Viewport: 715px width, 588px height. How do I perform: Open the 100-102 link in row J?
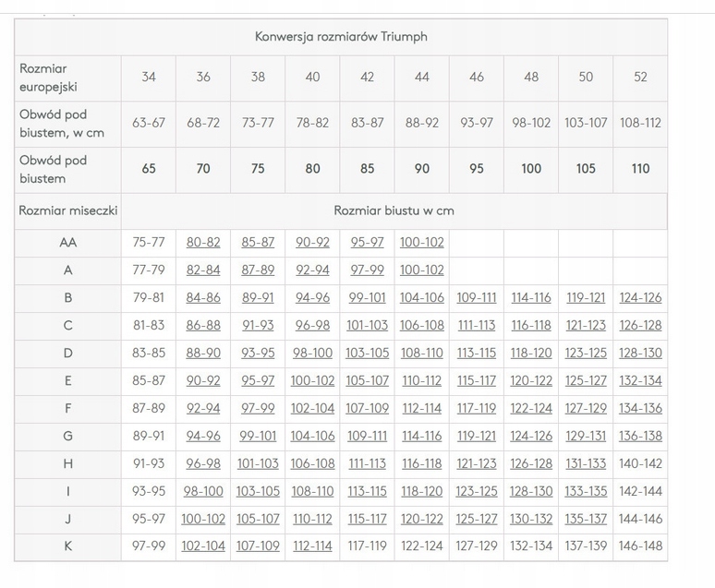203,519
